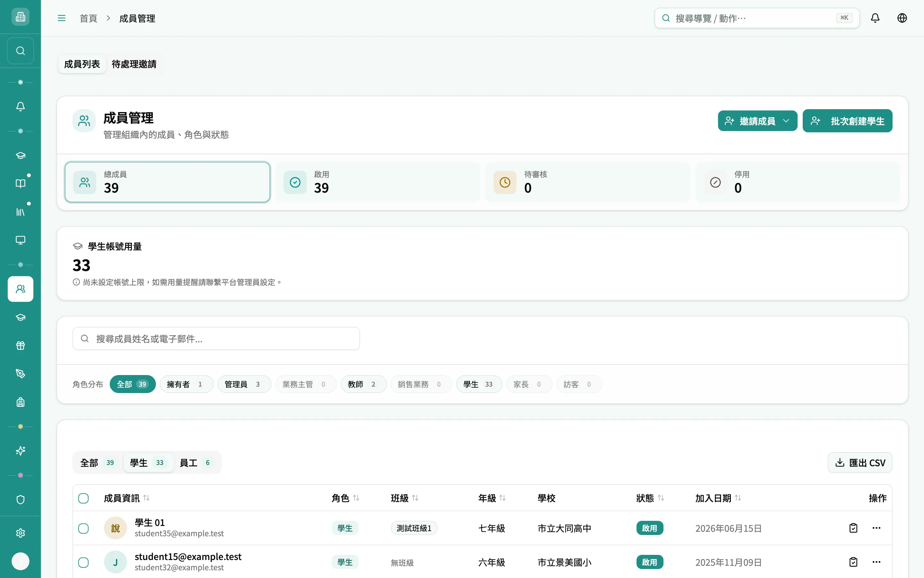Image resolution: width=924 pixels, height=578 pixels.
Task: Click 匯出 CSV button
Action: point(860,462)
